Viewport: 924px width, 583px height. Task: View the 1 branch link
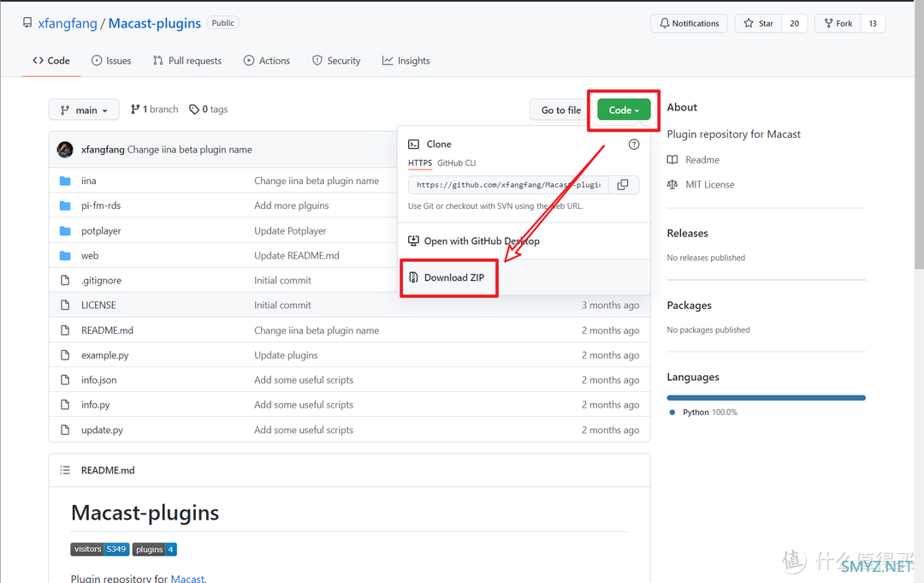154,109
